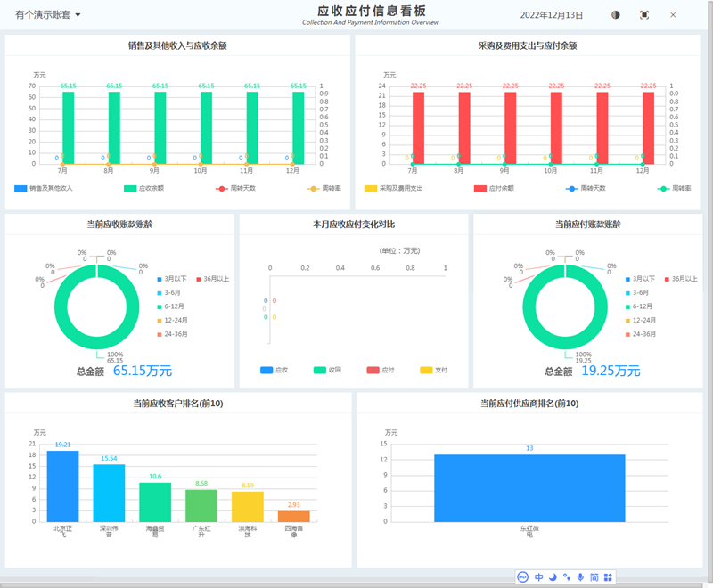Click the 3月以下 blue legend swatch in receivables aging
713x588 pixels.
[x=159, y=279]
